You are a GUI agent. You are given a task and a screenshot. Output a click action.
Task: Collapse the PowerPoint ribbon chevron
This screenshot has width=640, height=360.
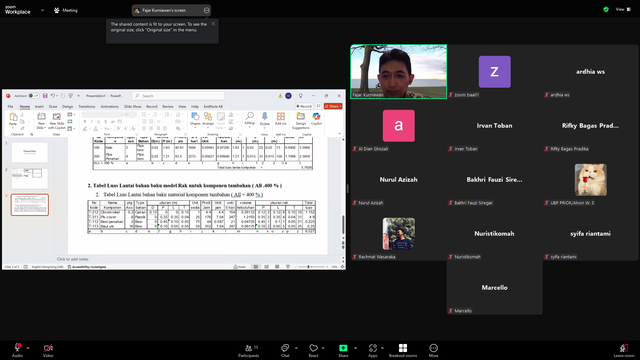[x=339, y=133]
